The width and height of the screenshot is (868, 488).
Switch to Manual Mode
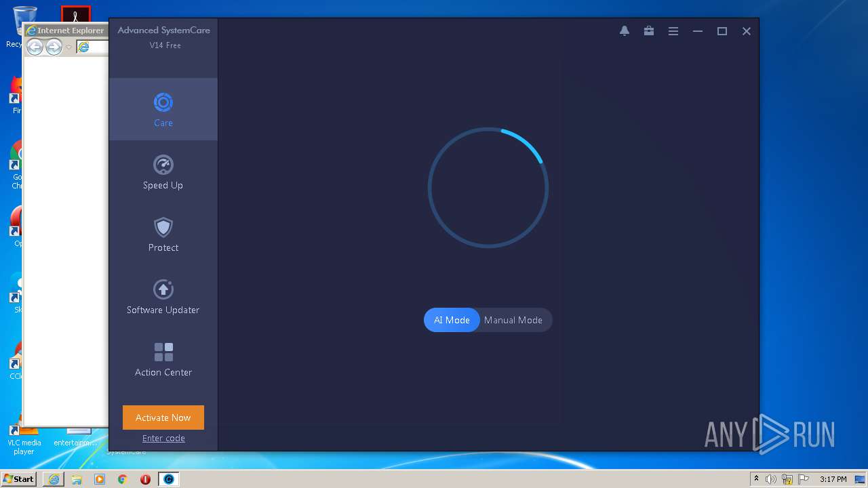513,320
